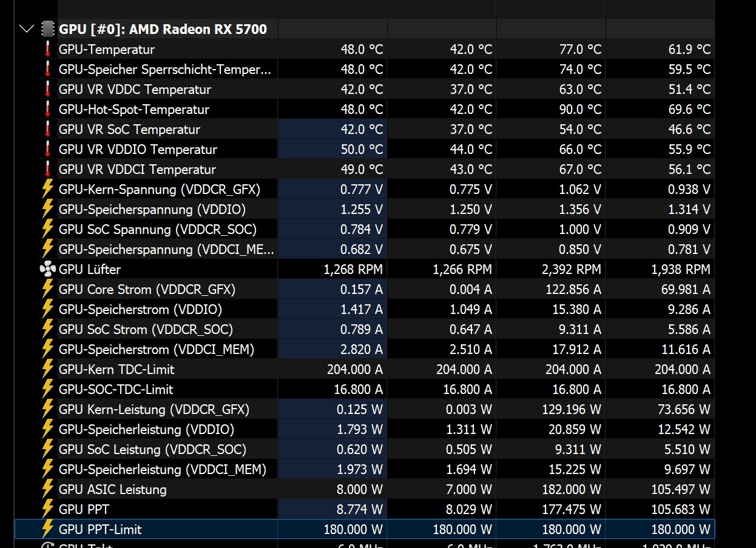Click the GPU chip icon in header
This screenshot has width=756, height=548.
pos(47,29)
